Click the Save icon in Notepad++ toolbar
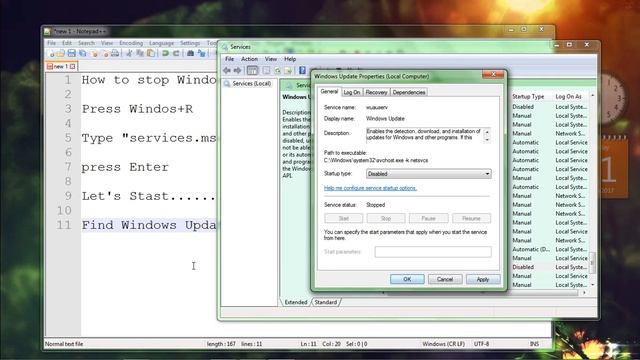Image resolution: width=640 pixels, height=360 pixels. click(x=71, y=53)
